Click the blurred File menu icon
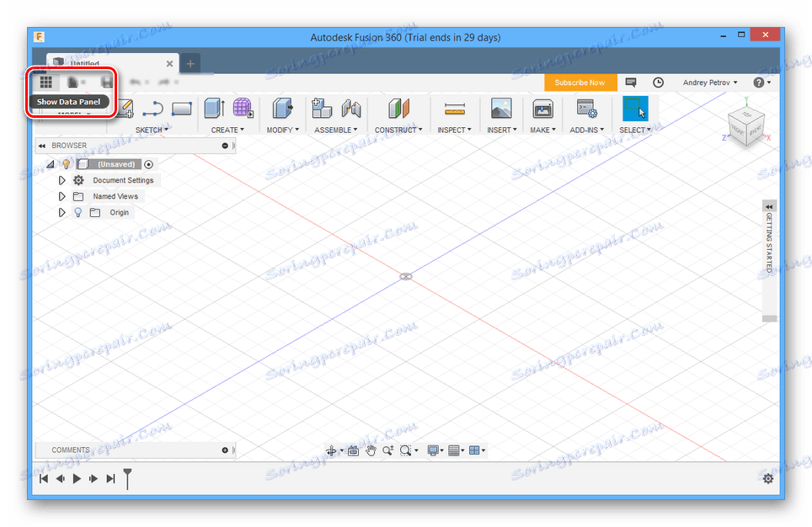Screen dimensions: 812x527 (x=73, y=82)
